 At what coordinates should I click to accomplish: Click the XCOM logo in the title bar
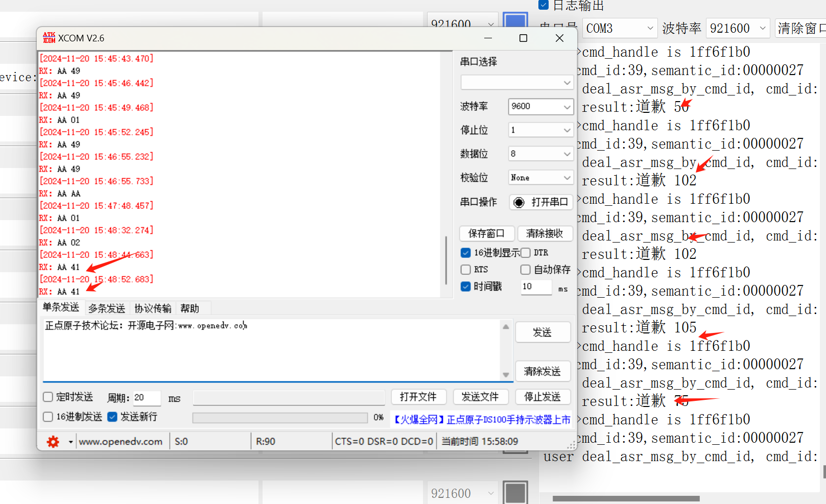pos(49,37)
